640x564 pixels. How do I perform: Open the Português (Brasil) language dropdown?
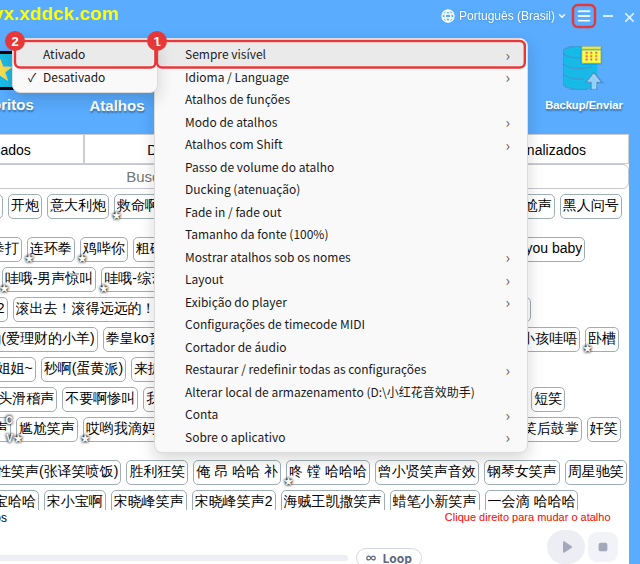tap(504, 16)
